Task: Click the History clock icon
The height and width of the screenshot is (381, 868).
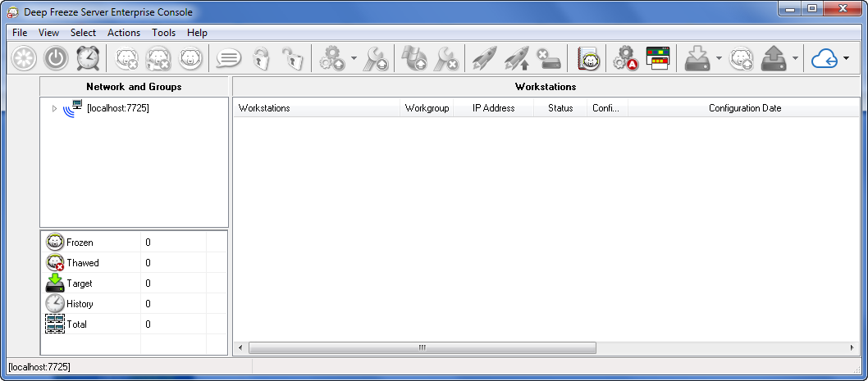Action: pyautogui.click(x=55, y=304)
